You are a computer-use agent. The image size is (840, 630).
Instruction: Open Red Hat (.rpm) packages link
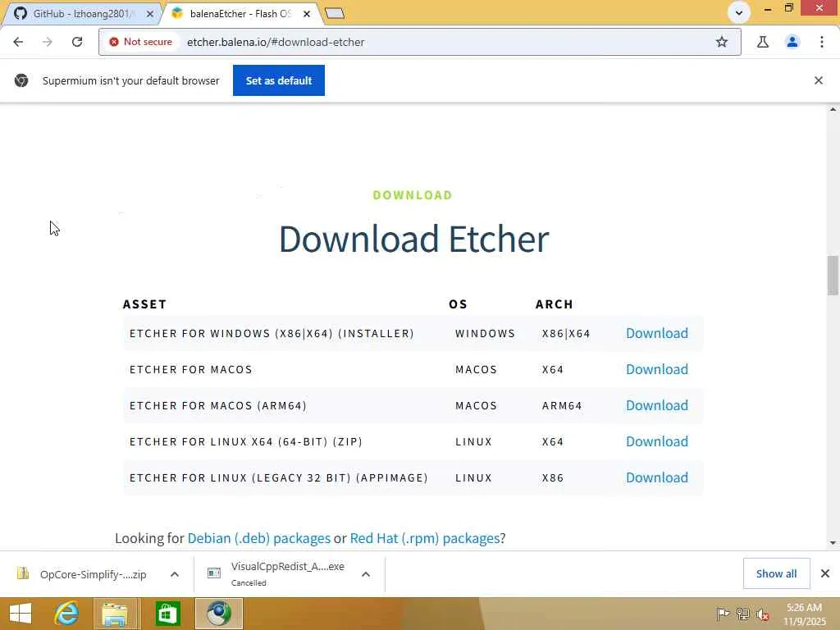pyautogui.click(x=425, y=538)
